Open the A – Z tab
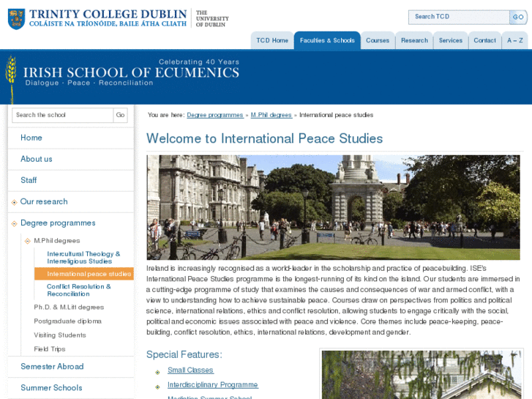 click(515, 41)
